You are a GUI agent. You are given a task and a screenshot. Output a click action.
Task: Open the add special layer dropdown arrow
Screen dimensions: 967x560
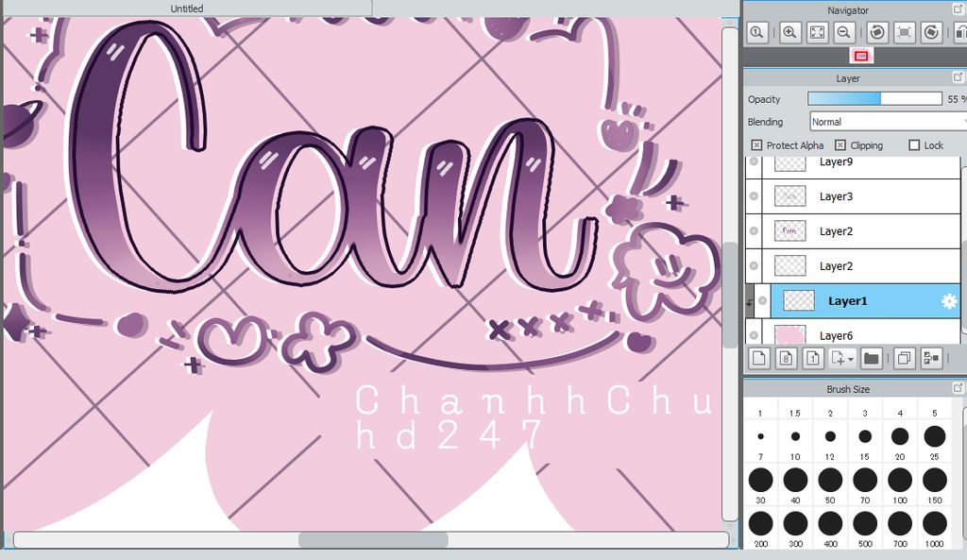pos(852,359)
